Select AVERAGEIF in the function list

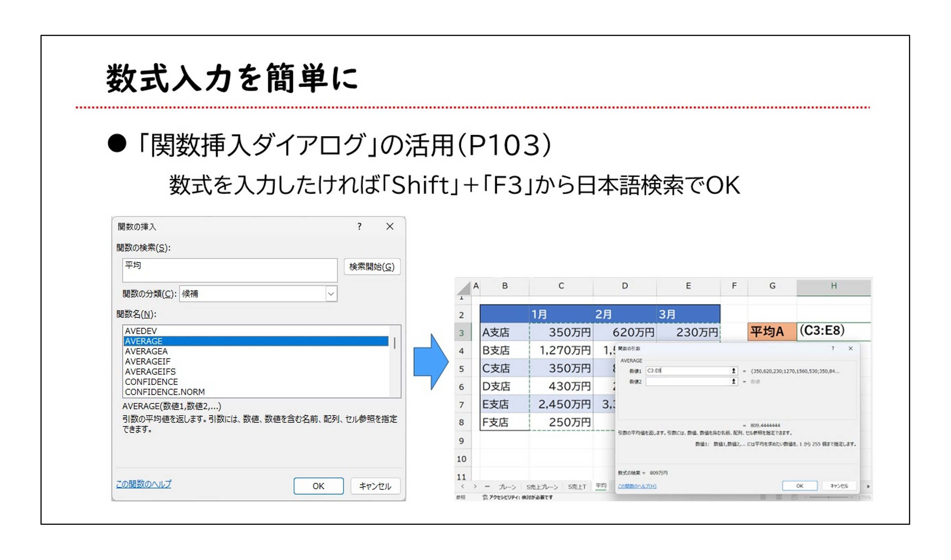click(x=148, y=361)
